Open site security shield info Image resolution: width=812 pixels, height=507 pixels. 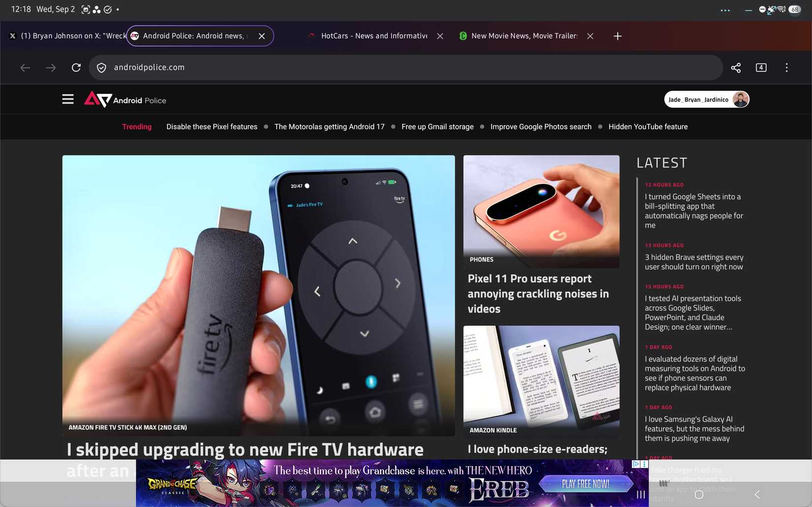101,67
